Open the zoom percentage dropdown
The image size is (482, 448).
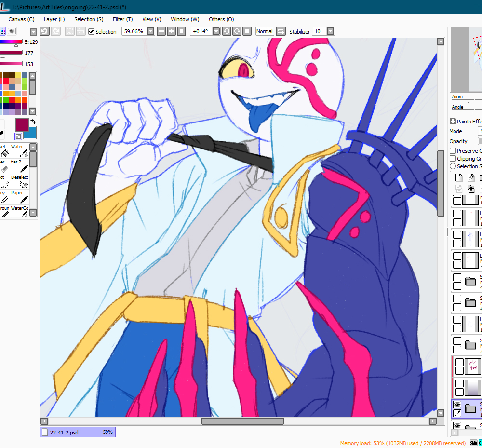pos(150,31)
